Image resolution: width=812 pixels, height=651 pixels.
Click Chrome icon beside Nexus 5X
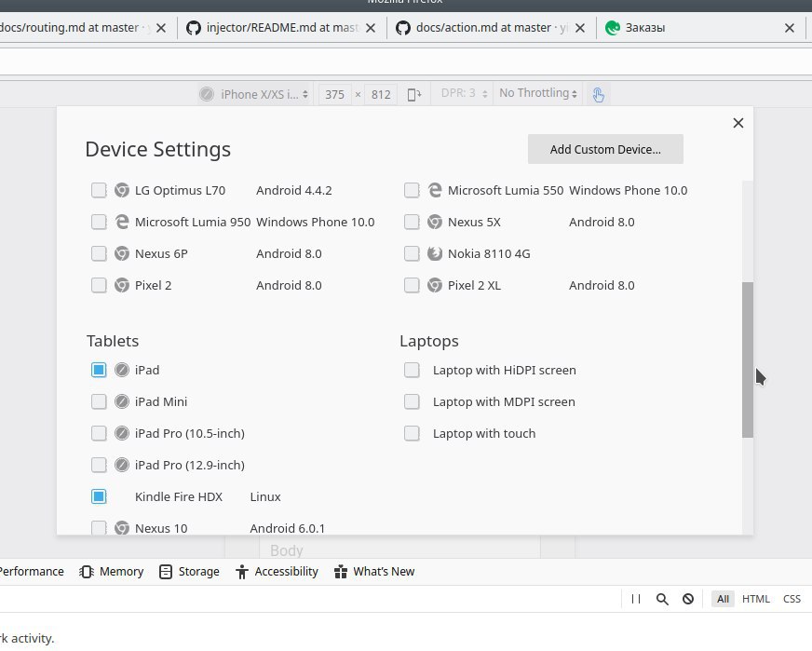(x=435, y=222)
